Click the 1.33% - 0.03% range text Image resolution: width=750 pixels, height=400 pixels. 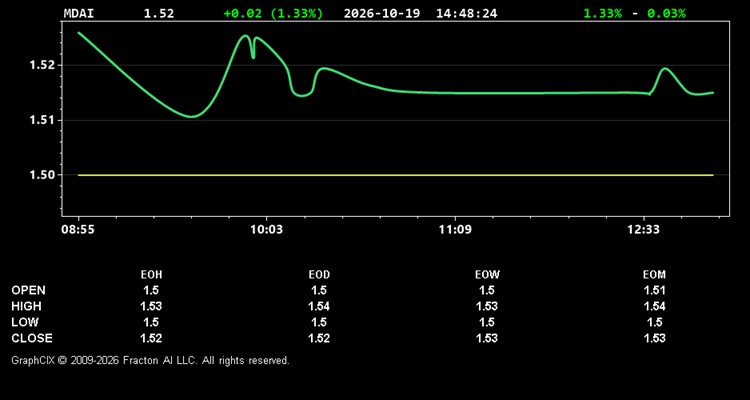pyautogui.click(x=634, y=13)
